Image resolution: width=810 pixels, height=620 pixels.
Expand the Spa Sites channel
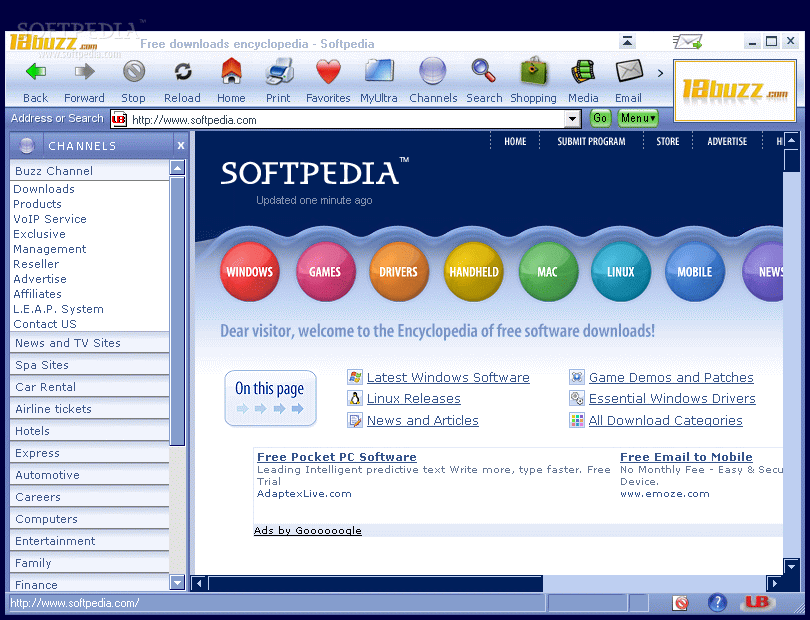89,365
